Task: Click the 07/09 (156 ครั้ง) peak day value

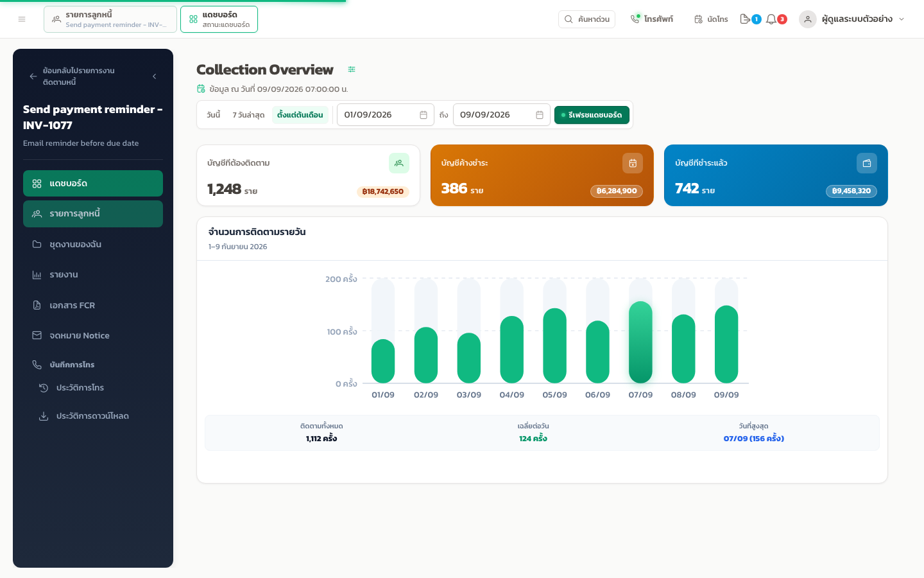Action: (753, 439)
